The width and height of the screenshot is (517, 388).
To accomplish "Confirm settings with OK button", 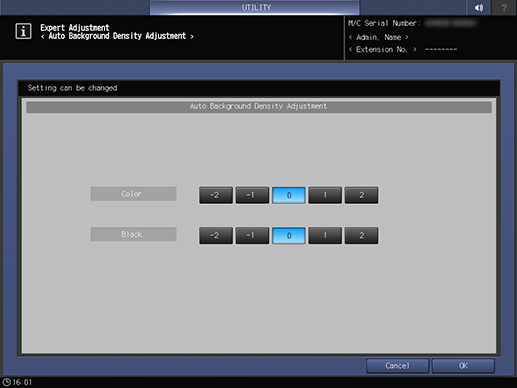I will tap(463, 366).
